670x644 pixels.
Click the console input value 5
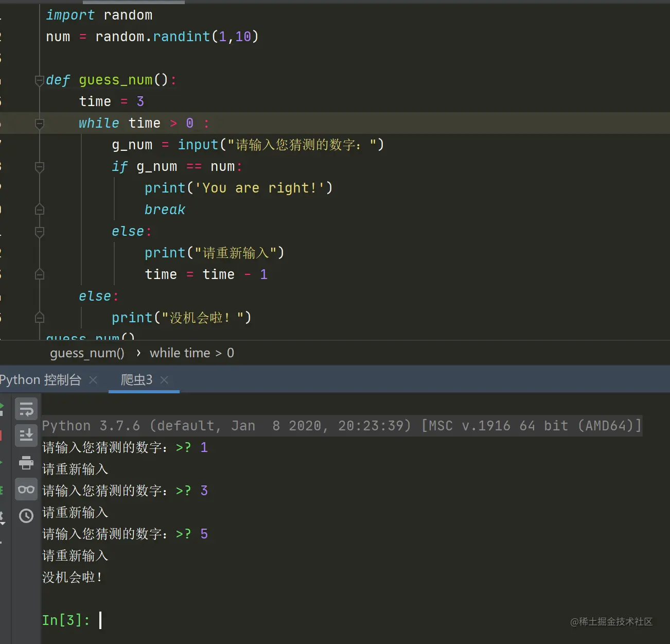click(204, 534)
